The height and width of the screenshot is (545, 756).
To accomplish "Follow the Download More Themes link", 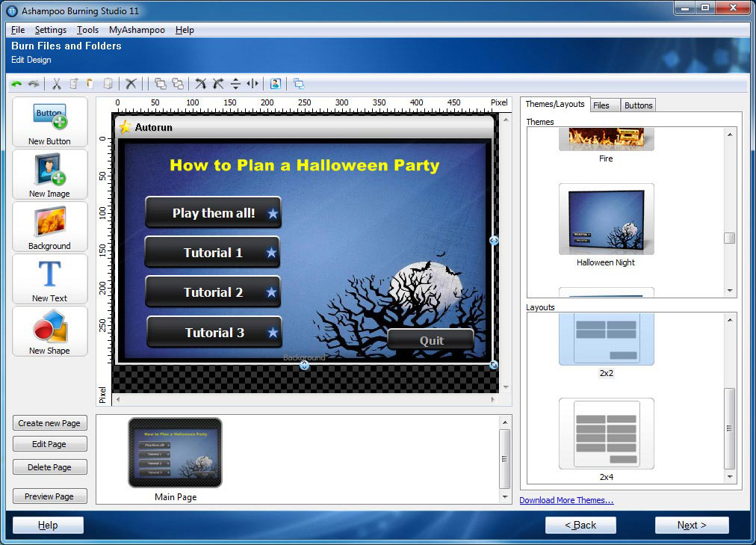I will tap(566, 500).
